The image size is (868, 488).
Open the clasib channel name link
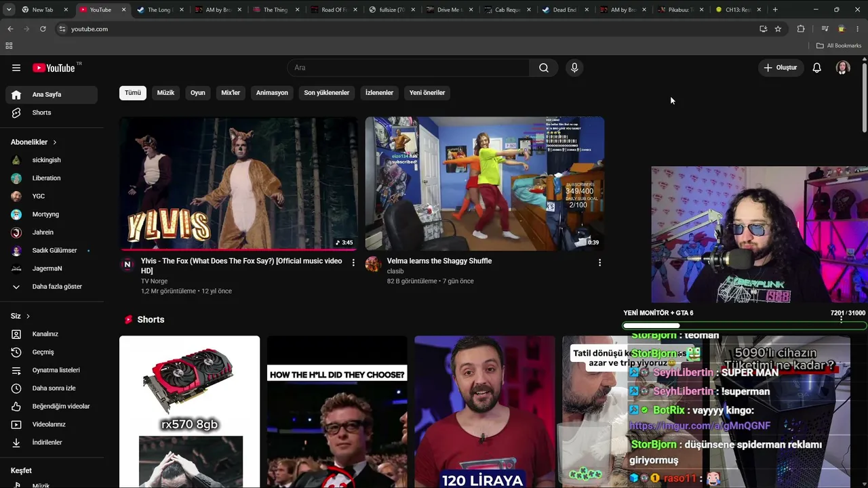(395, 271)
